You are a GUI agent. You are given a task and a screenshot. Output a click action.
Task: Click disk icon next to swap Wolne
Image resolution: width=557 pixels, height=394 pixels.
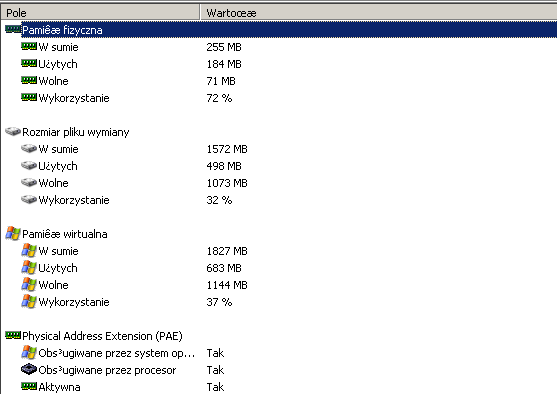[29, 182]
